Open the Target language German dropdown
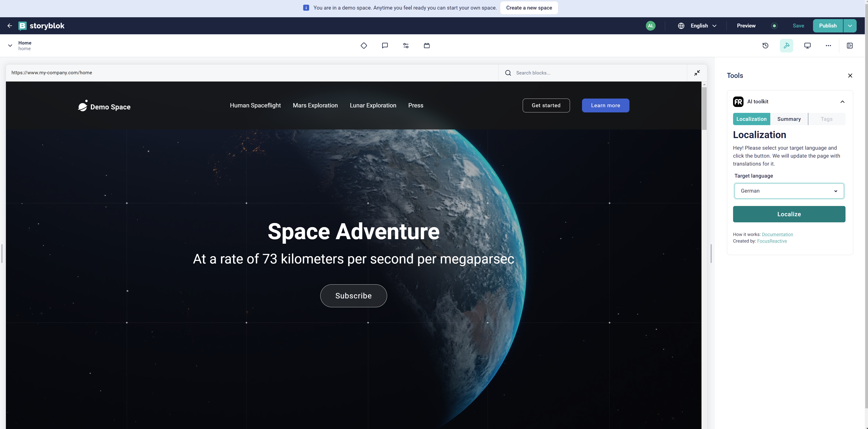The image size is (868, 429). click(x=789, y=191)
